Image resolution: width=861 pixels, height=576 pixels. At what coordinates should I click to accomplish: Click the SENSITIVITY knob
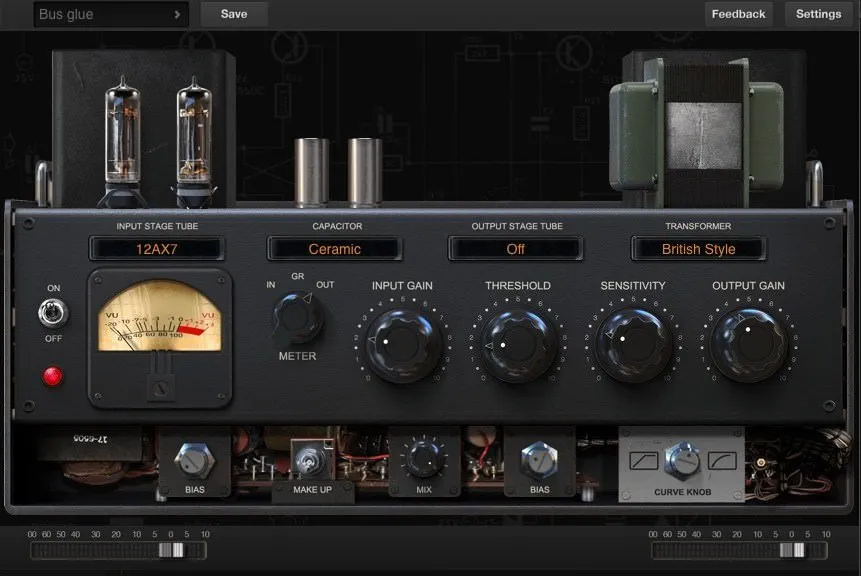tap(633, 345)
